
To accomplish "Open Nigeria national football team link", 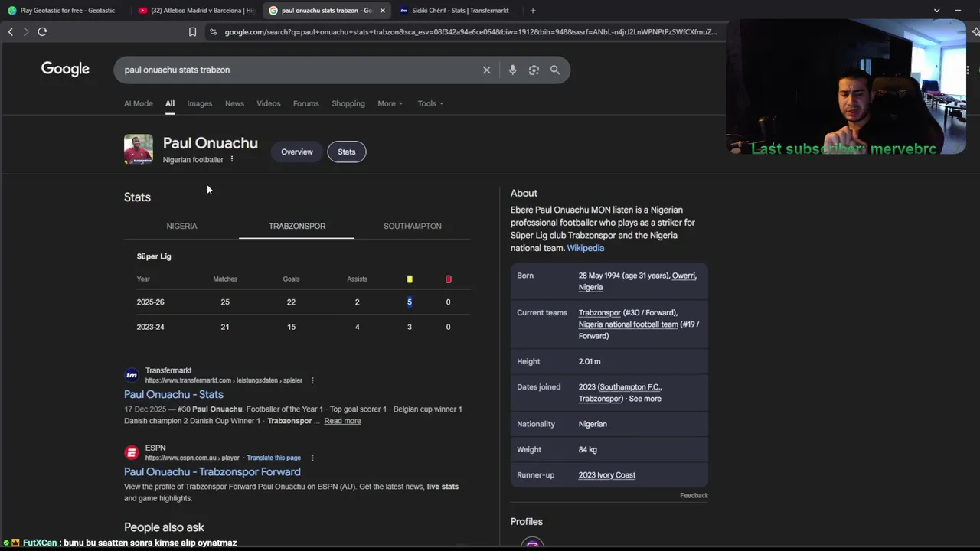I will tap(629, 324).
